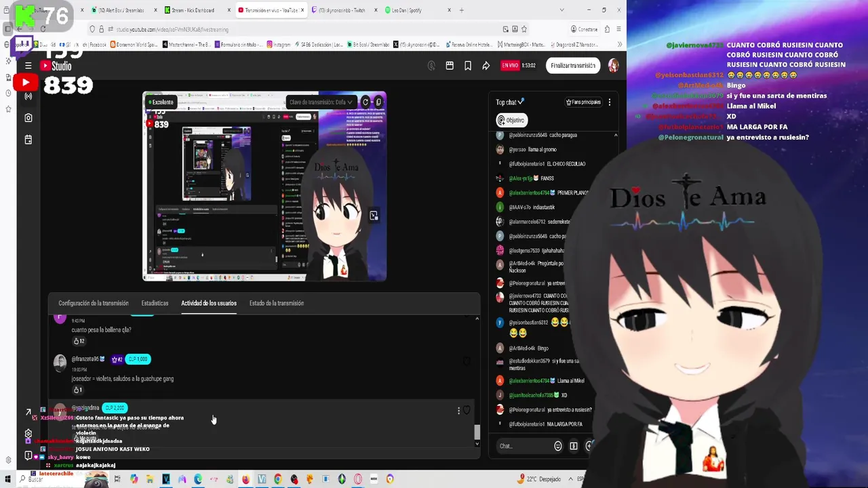Open the clips clapperboard icon in header
Viewport: 868px width, 488px height.
[x=450, y=66]
